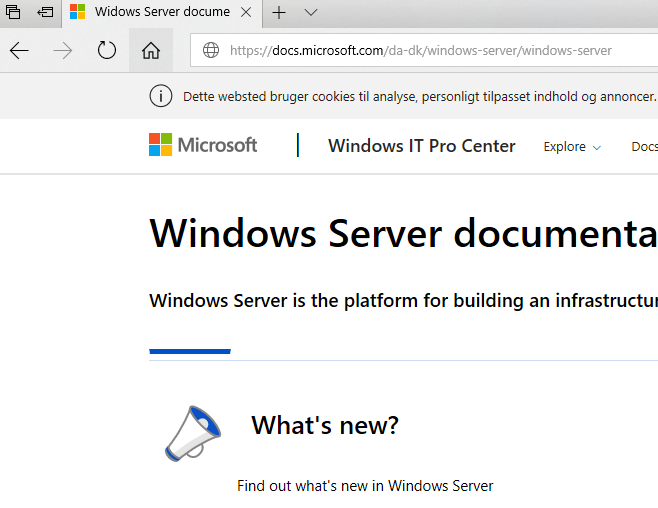Set these tabs aside icon
Viewport: 658px width, 508px height.
pos(45,12)
